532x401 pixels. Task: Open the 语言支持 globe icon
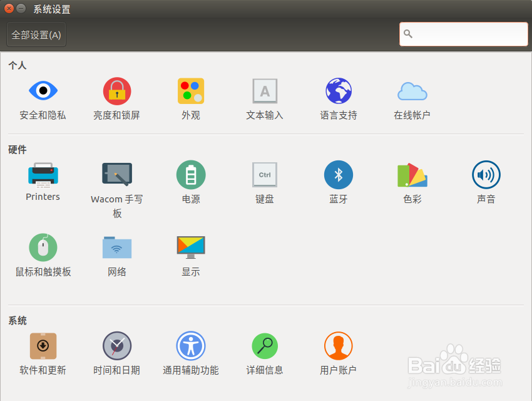tap(339, 91)
